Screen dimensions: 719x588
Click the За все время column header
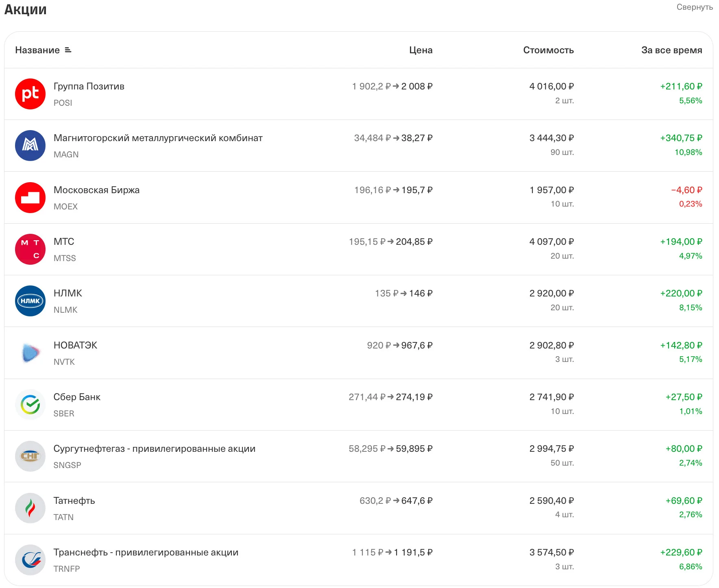tap(671, 50)
